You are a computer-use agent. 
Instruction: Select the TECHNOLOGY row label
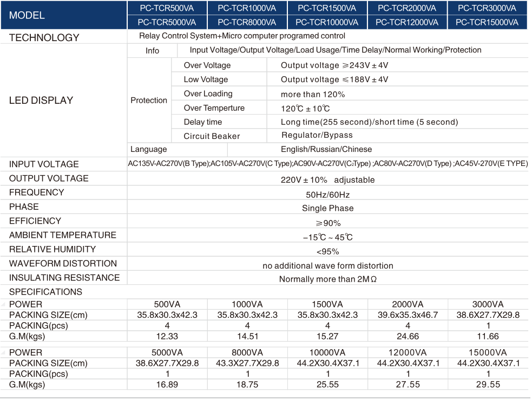coord(44,37)
